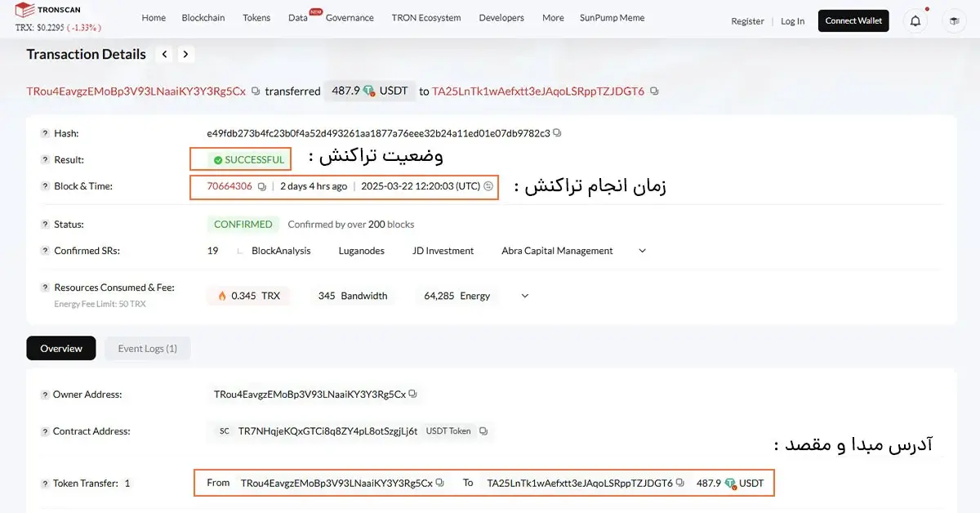Click help icon next to Contract Address

click(x=45, y=431)
